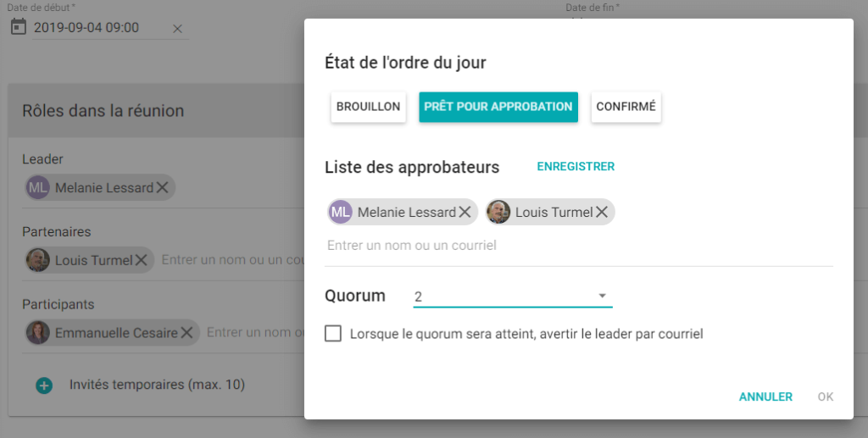Remove Melanie Lessard from the approvers list
This screenshot has height=438, width=868.
click(x=465, y=212)
